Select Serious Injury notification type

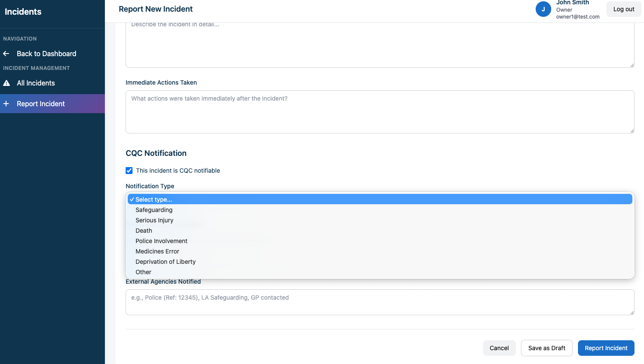pos(155,220)
